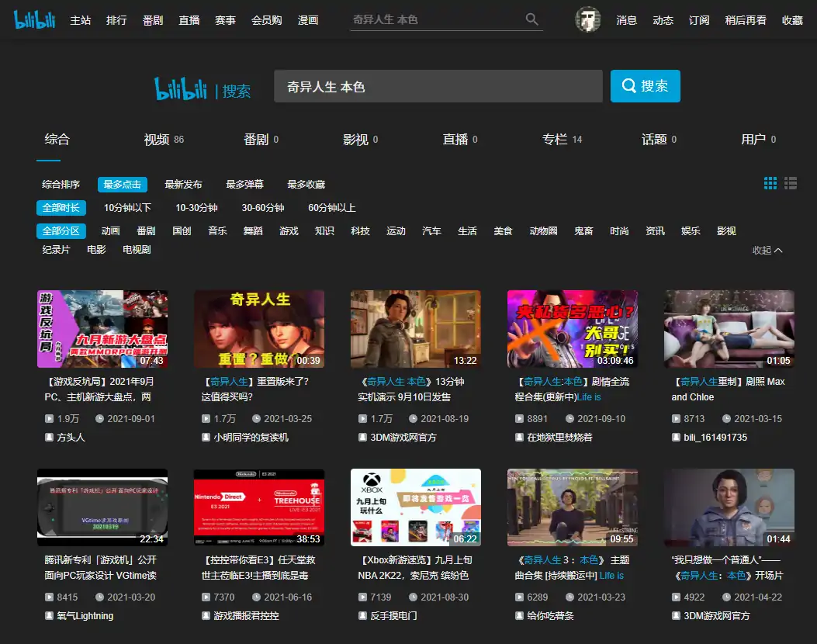Image resolution: width=817 pixels, height=644 pixels.
Task: Collapse the filters with 收起
Action: coord(767,250)
